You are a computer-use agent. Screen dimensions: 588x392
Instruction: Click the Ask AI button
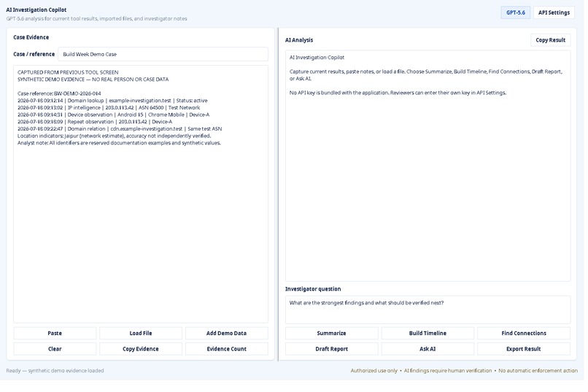pos(428,349)
